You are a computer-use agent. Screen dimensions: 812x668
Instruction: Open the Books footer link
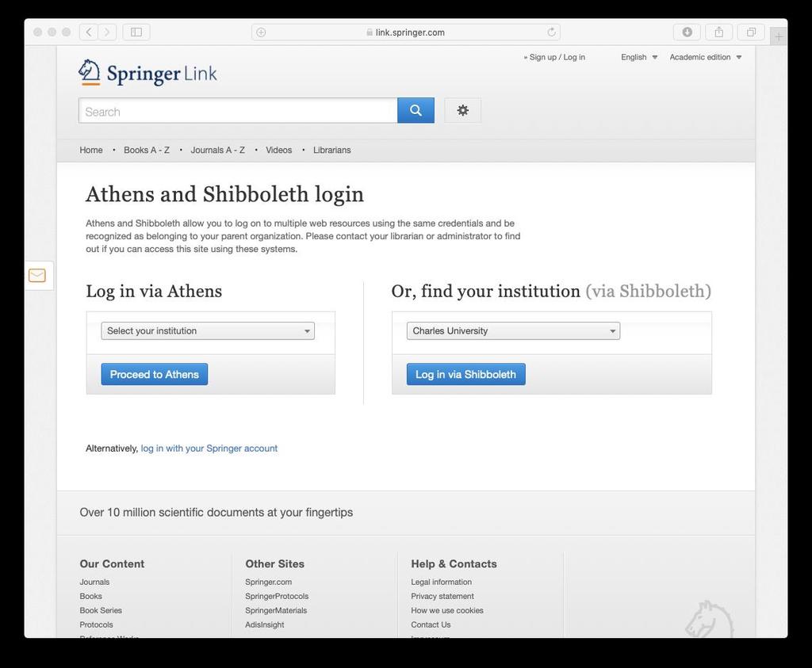[x=90, y=596]
